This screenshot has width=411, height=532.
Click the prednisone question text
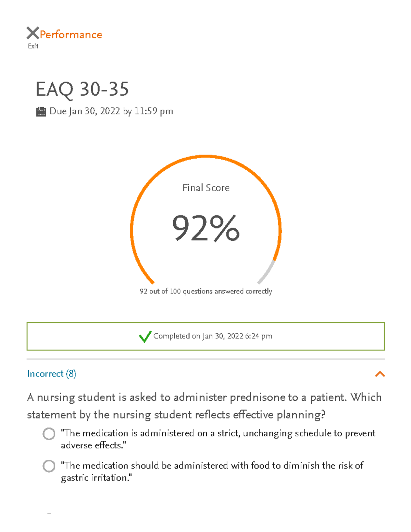click(x=204, y=406)
